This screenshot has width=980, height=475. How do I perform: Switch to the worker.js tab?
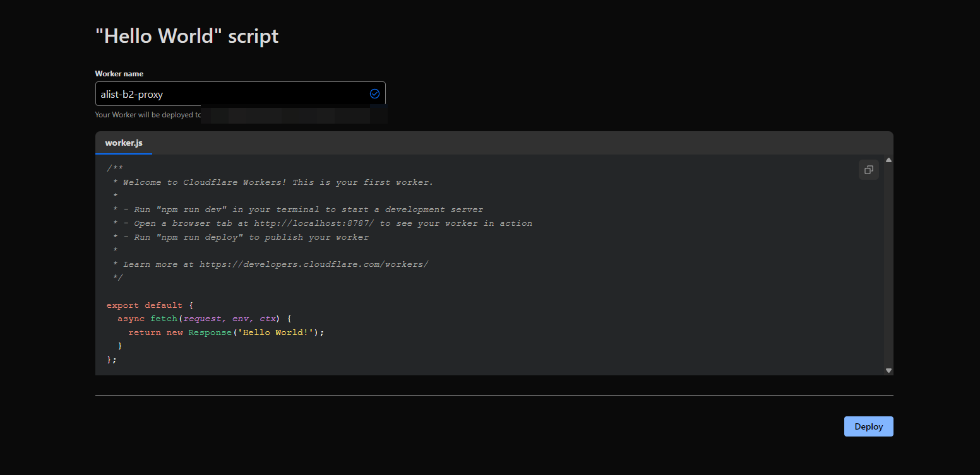point(124,143)
